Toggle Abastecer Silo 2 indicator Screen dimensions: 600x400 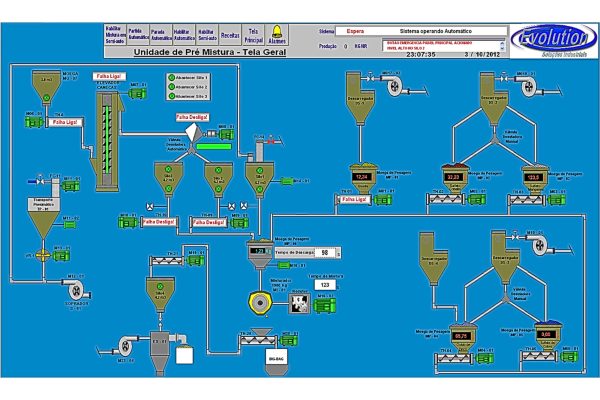tap(171, 87)
